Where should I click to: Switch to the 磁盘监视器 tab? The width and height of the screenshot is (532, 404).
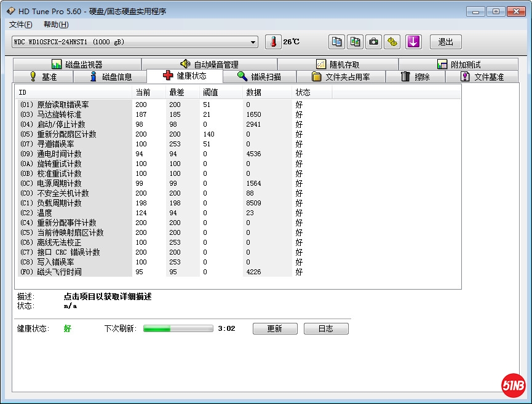77,65
